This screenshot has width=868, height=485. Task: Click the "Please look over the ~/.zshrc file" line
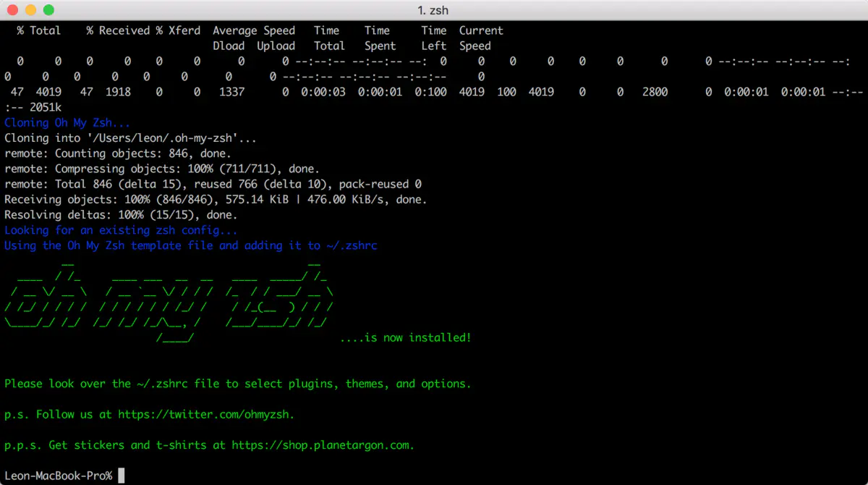click(x=238, y=384)
